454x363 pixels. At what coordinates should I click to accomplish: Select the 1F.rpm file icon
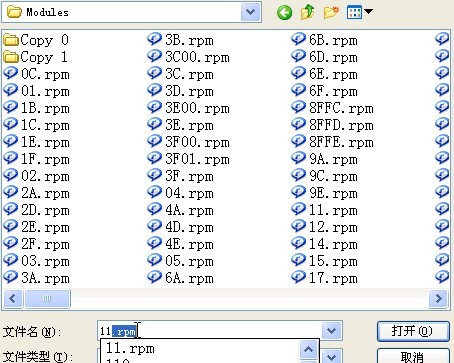click(11, 158)
